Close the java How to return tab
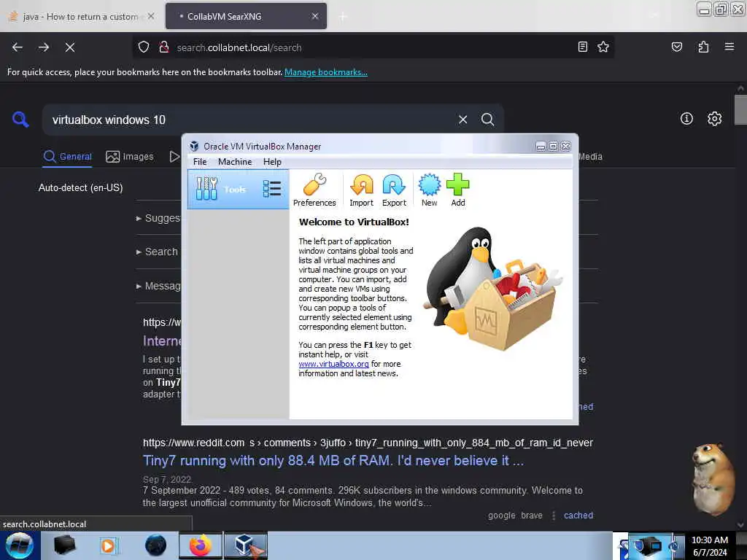 pyautogui.click(x=151, y=16)
